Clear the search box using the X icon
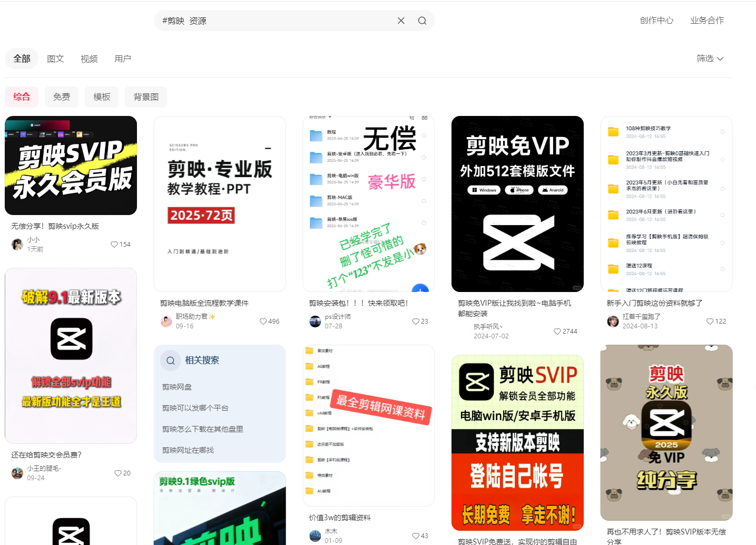The image size is (756, 545). (x=401, y=20)
